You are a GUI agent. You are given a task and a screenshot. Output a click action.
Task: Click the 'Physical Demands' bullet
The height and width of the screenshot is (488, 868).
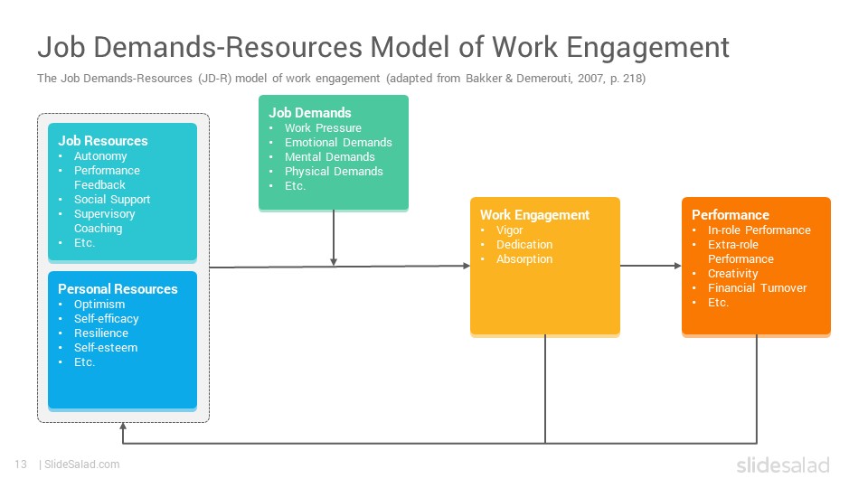[x=334, y=171]
